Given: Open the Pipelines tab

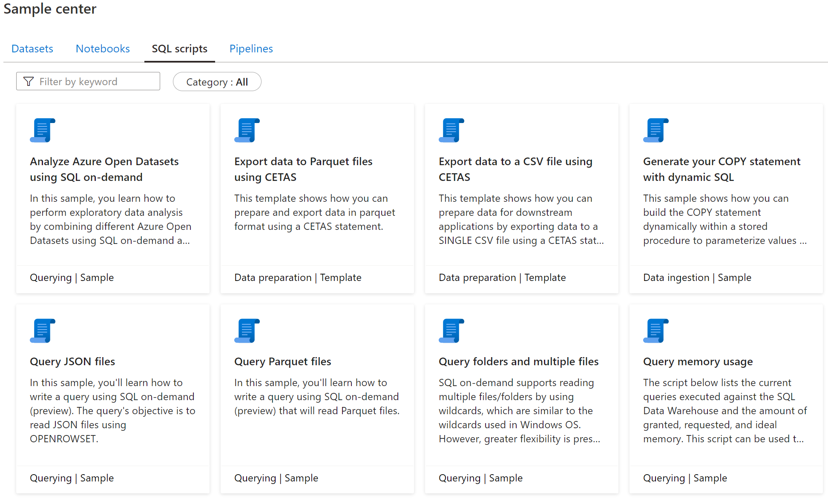Looking at the screenshot, I should (x=251, y=49).
